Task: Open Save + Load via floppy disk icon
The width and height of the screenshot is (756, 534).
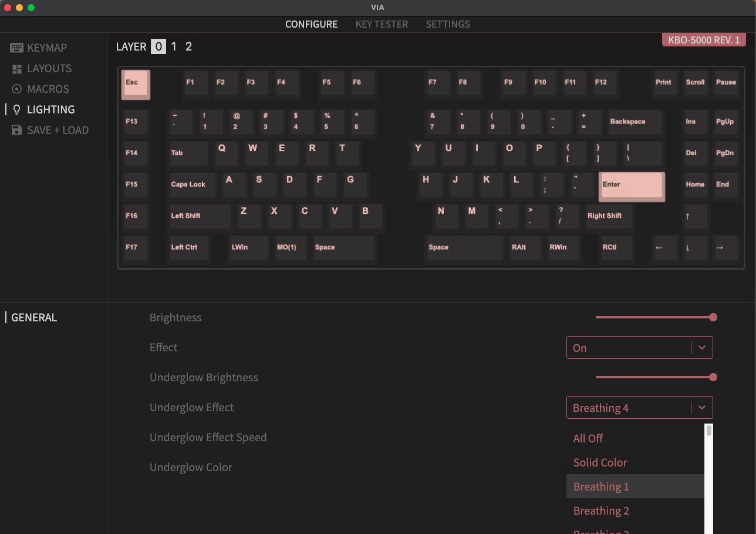Action: tap(16, 130)
